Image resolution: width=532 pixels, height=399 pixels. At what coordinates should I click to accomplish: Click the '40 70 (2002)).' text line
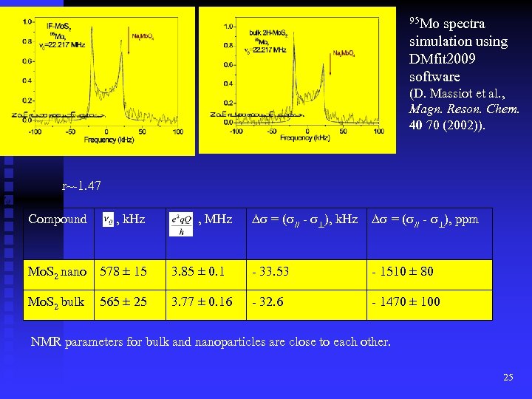point(447,125)
